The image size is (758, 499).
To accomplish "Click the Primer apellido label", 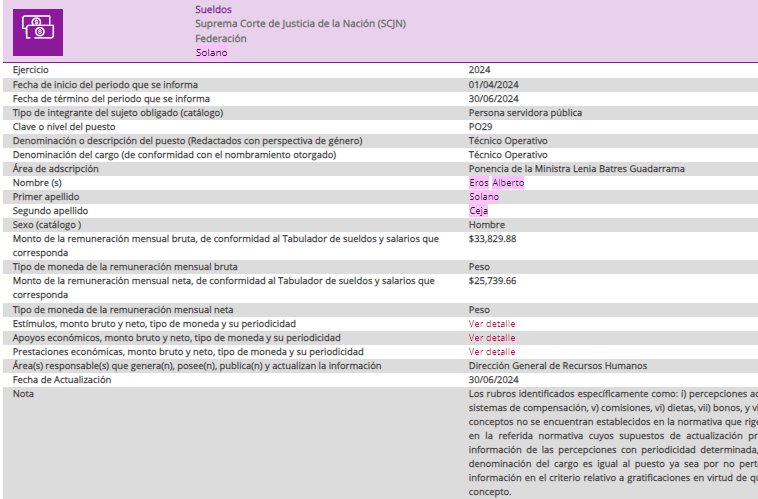I will 45,197.
